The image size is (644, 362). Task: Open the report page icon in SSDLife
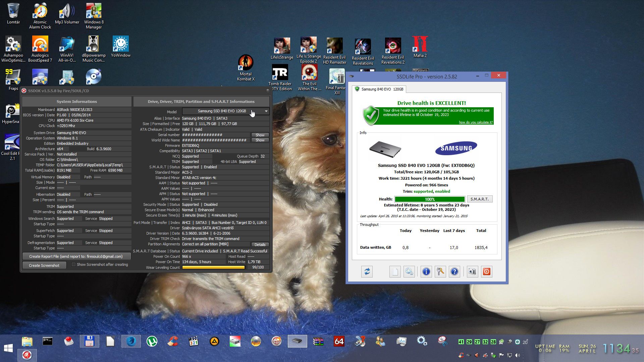click(395, 271)
